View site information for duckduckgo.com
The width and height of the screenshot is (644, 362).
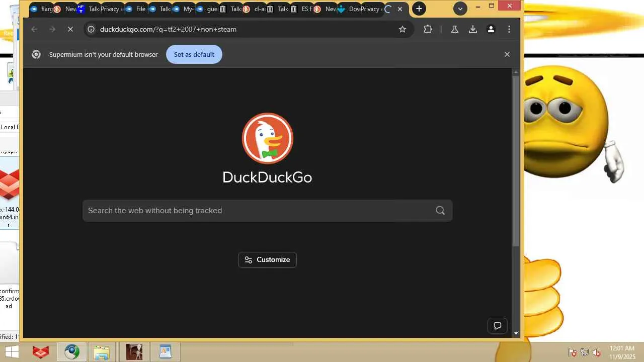(x=91, y=29)
